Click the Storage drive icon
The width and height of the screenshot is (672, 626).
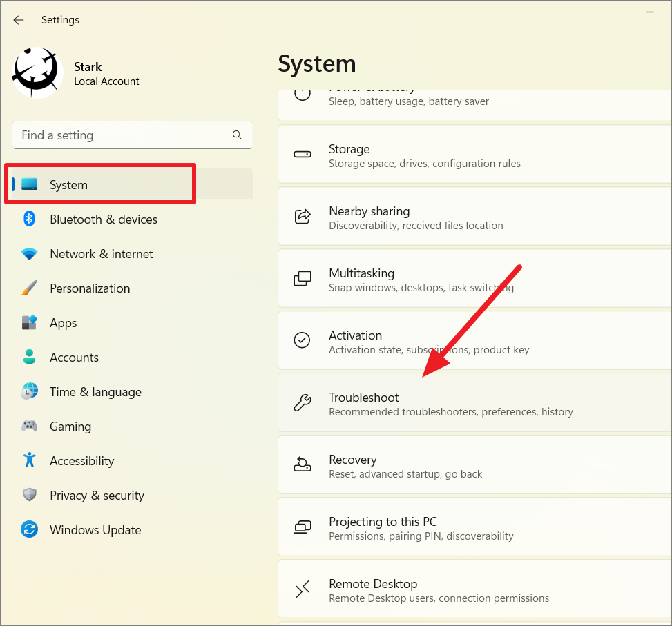pos(303,155)
